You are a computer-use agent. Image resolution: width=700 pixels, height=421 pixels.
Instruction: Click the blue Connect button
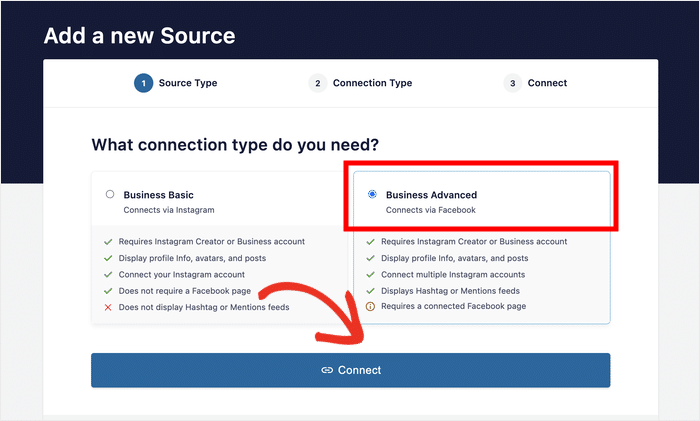pyautogui.click(x=350, y=370)
